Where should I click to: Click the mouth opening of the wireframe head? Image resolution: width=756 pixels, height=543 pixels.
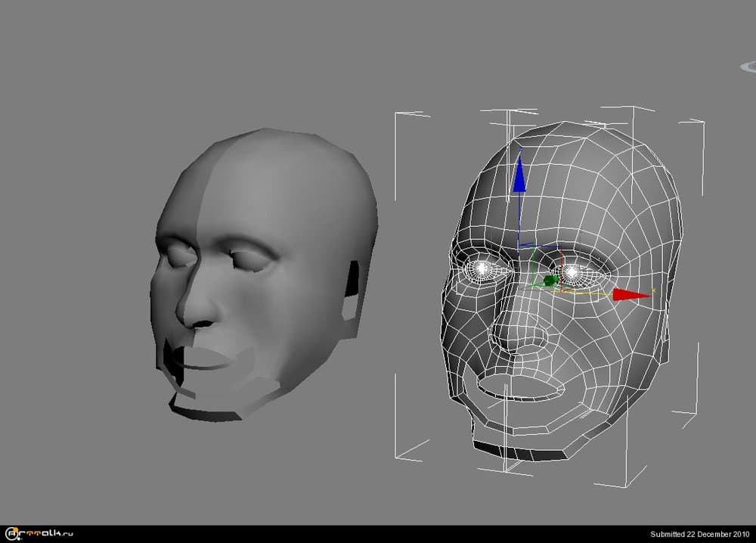pos(522,389)
